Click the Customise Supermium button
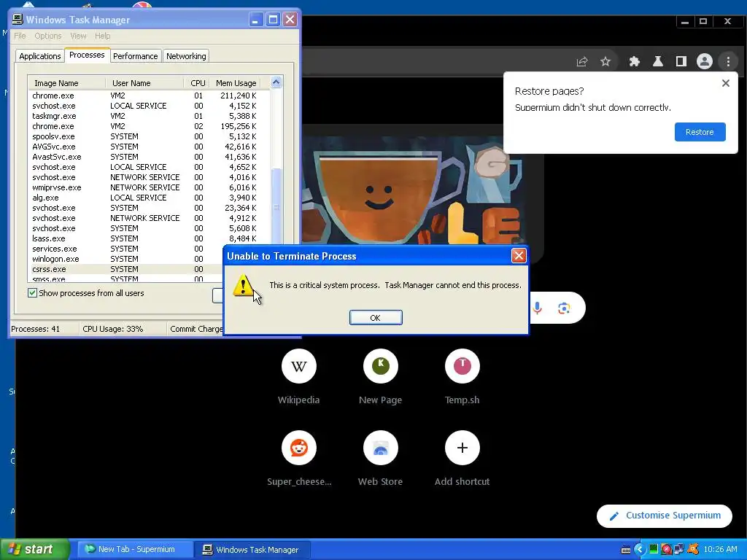The height and width of the screenshot is (560, 747). coord(664,516)
